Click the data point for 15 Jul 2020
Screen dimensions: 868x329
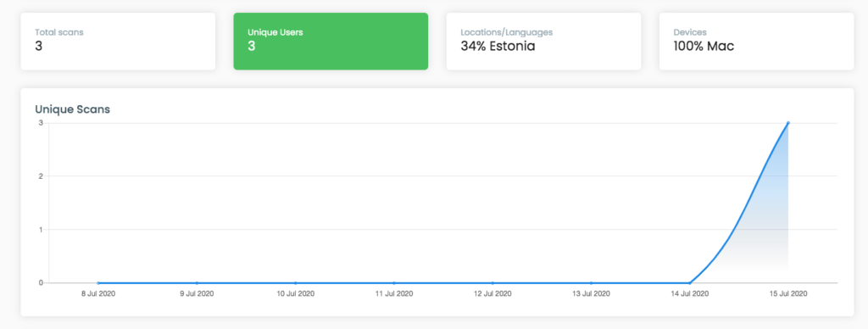coord(787,123)
